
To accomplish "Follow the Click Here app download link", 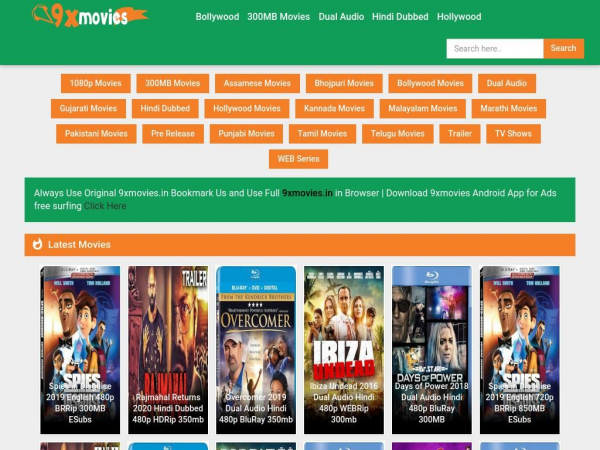I will click(105, 206).
